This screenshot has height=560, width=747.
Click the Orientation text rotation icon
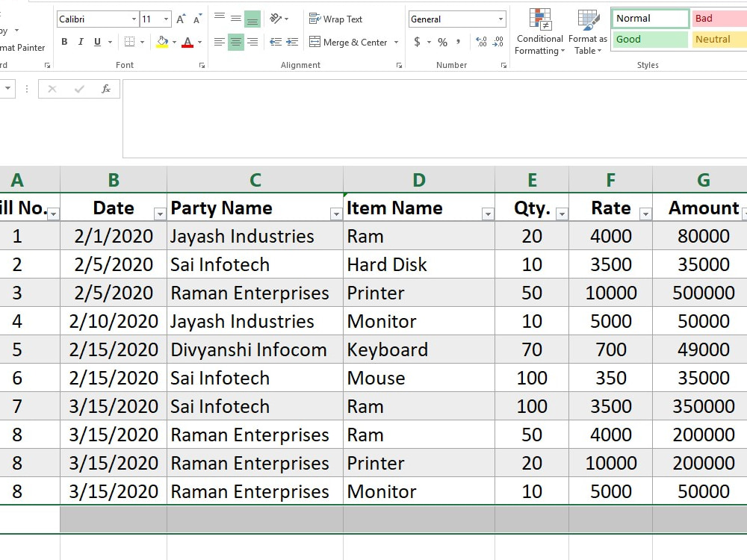pyautogui.click(x=276, y=19)
